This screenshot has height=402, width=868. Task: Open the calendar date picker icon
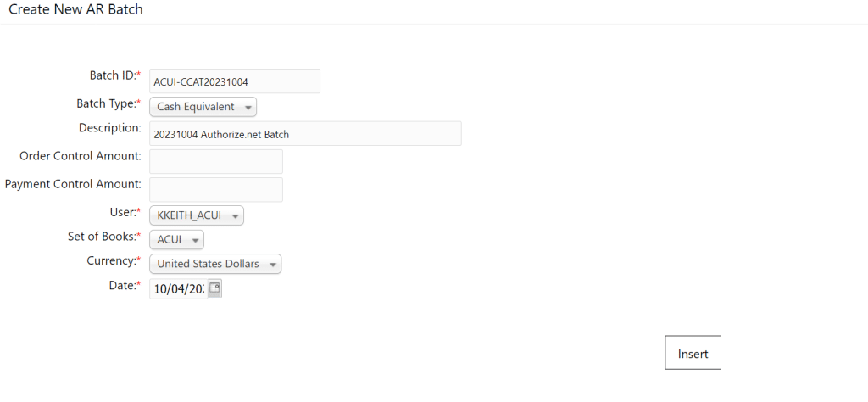(x=214, y=288)
